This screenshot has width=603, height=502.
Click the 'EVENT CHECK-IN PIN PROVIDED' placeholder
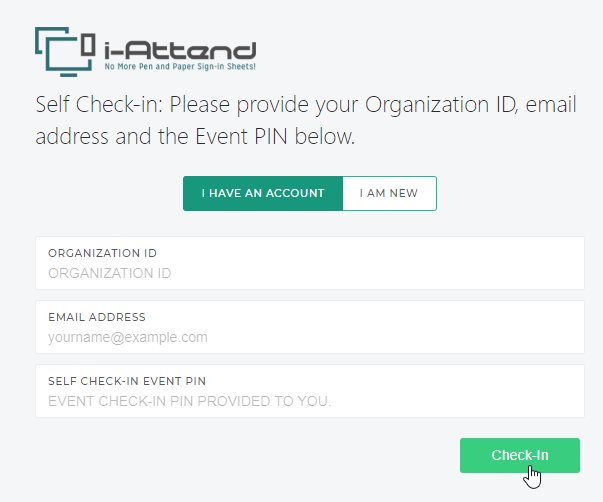[x=189, y=401]
